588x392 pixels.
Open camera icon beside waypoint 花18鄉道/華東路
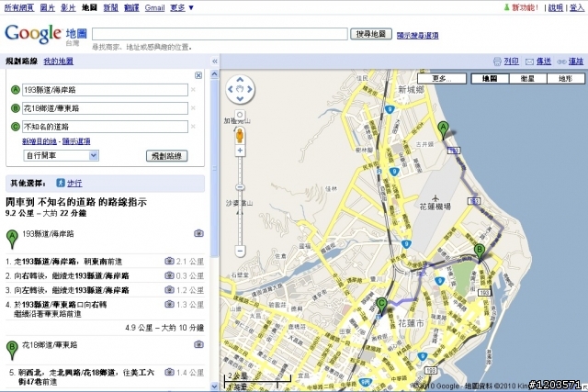click(x=198, y=344)
